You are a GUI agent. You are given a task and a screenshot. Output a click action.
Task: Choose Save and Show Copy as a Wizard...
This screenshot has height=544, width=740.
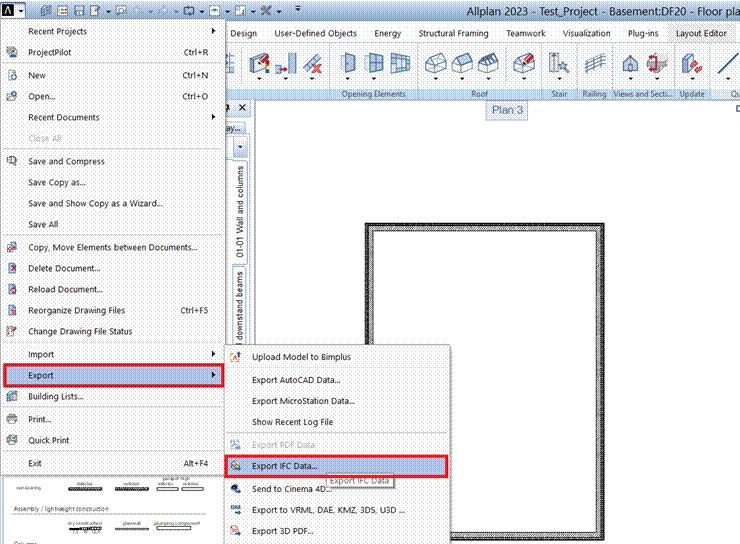click(95, 203)
